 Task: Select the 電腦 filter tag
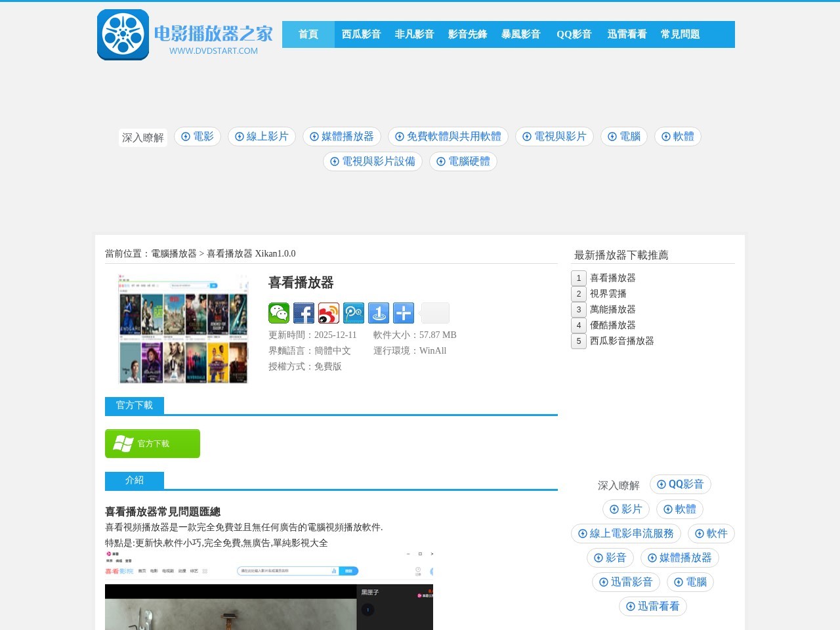coord(623,136)
